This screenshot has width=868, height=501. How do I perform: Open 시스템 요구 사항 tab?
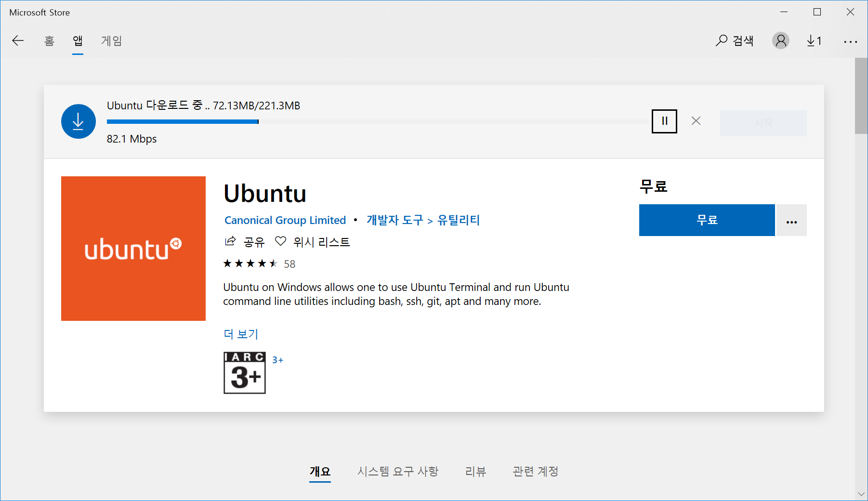398,471
